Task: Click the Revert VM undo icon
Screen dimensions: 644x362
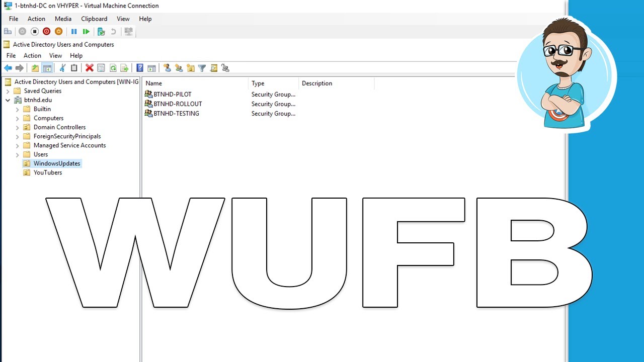Action: click(x=114, y=31)
